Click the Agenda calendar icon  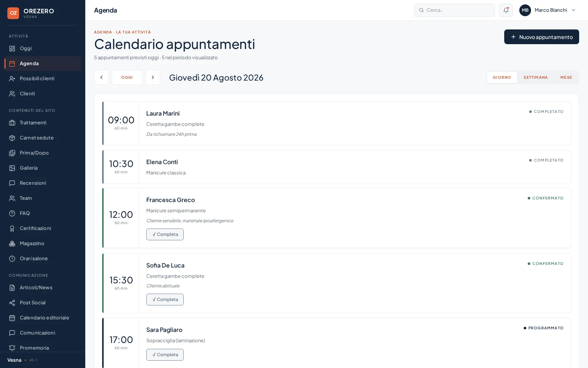click(12, 64)
